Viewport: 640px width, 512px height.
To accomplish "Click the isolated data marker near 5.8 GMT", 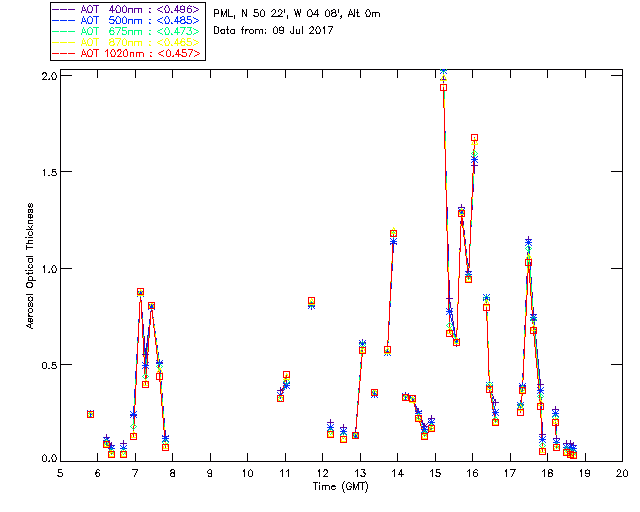I will point(90,414).
